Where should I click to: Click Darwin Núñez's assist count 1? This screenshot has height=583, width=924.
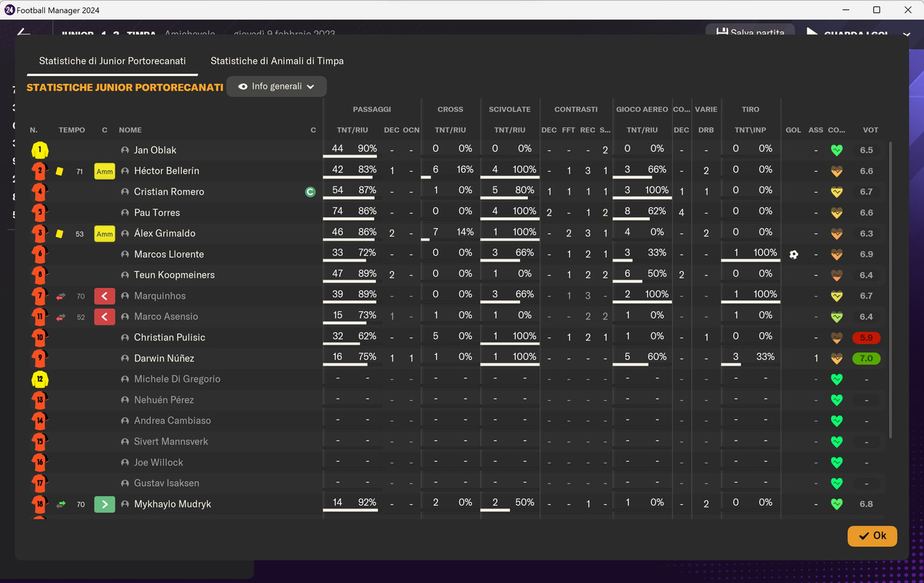pyautogui.click(x=816, y=359)
